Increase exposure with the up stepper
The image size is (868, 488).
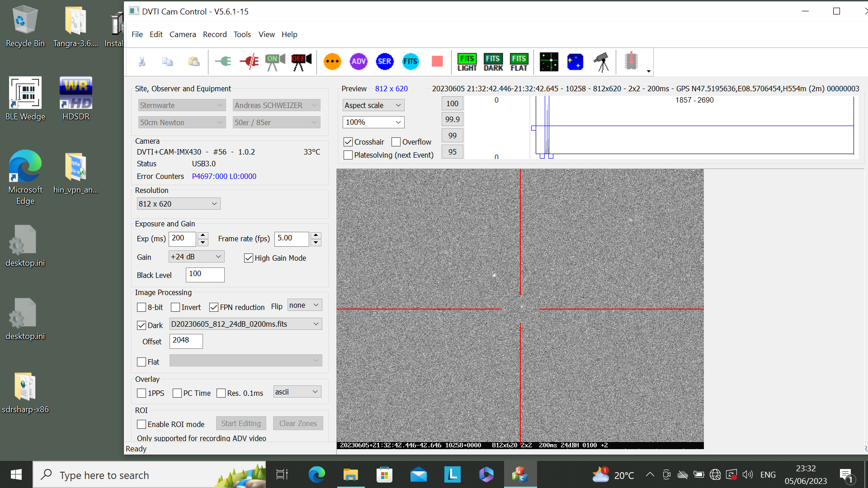(x=203, y=235)
